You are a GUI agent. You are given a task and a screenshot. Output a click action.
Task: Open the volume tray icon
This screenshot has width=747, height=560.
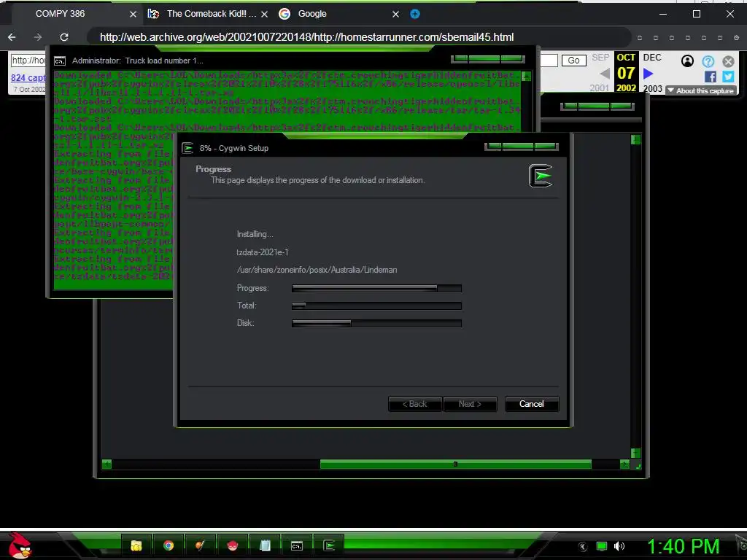tap(619, 547)
